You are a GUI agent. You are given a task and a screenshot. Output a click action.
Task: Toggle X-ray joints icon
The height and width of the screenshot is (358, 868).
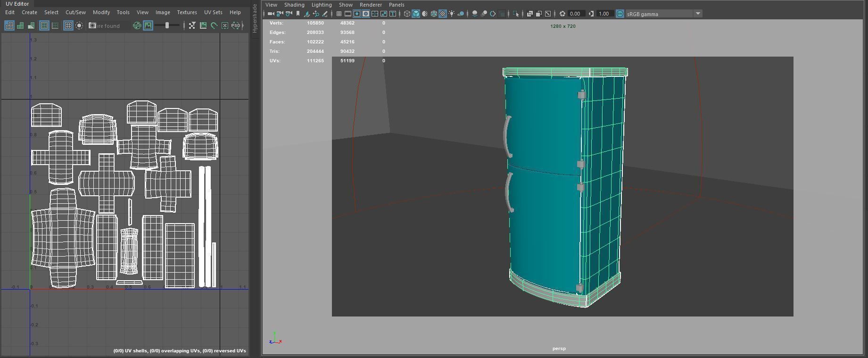tap(548, 14)
